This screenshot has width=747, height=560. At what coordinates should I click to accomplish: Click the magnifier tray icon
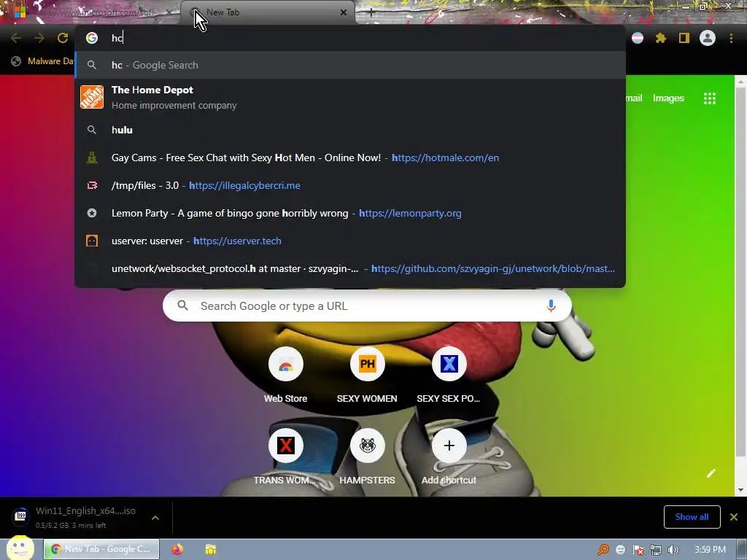tap(603, 550)
